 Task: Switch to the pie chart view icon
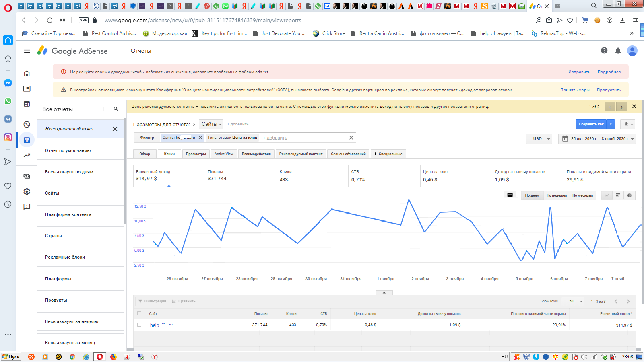point(630,195)
